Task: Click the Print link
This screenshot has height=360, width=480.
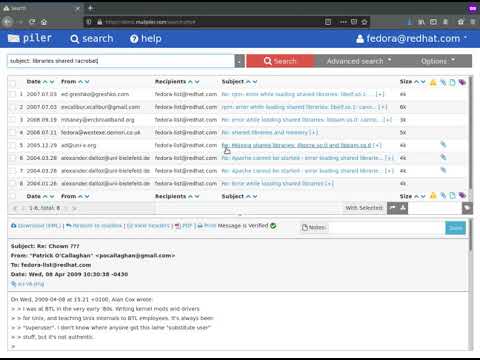Action: (207, 226)
